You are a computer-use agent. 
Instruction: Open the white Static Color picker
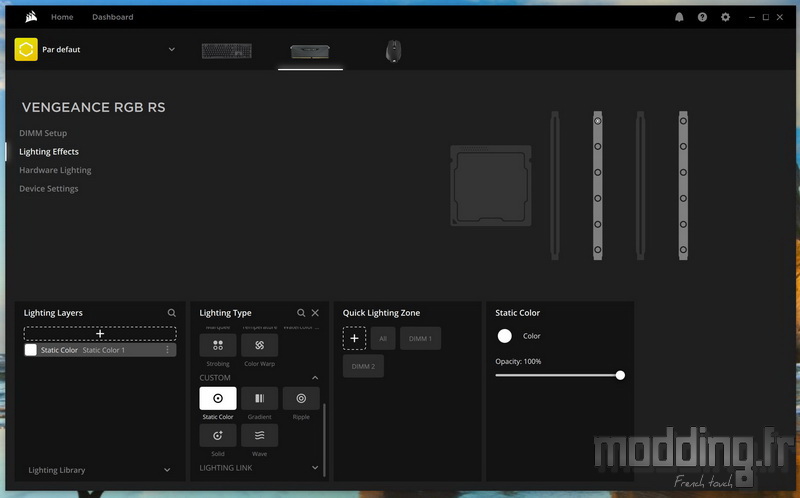pyautogui.click(x=505, y=336)
